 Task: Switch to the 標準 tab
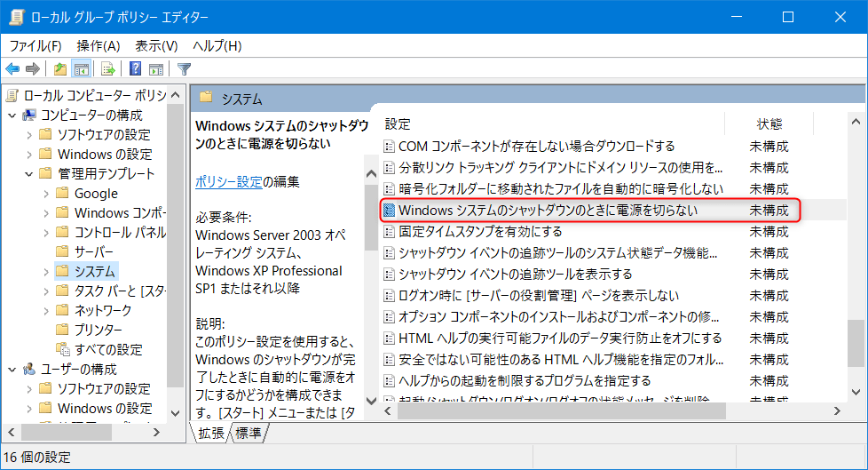(250, 434)
